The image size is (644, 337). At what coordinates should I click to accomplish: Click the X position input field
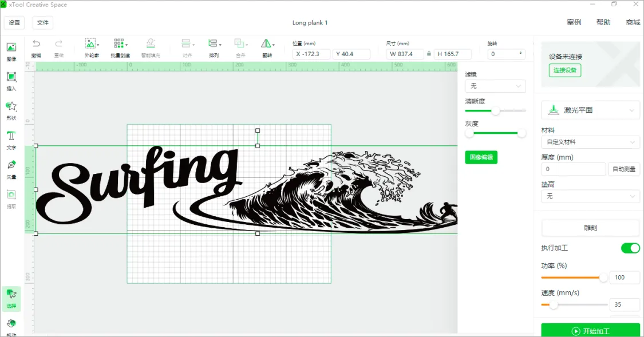pos(311,54)
